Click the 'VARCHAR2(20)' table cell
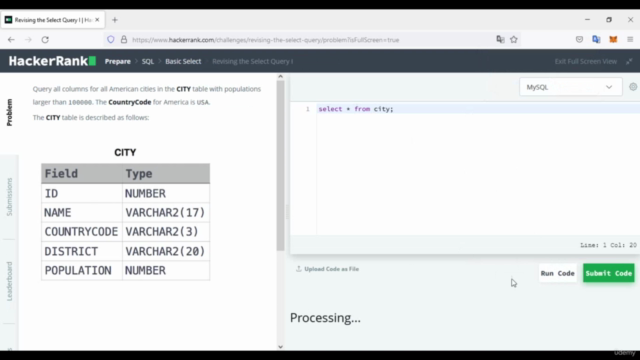The image size is (640, 360). click(x=166, y=251)
